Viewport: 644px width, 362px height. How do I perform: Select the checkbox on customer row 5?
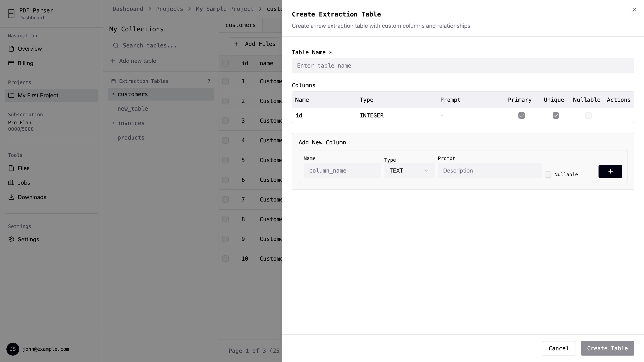[x=225, y=160]
